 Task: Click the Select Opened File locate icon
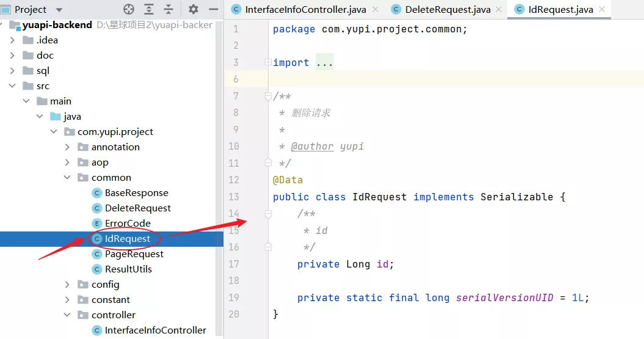(129, 9)
